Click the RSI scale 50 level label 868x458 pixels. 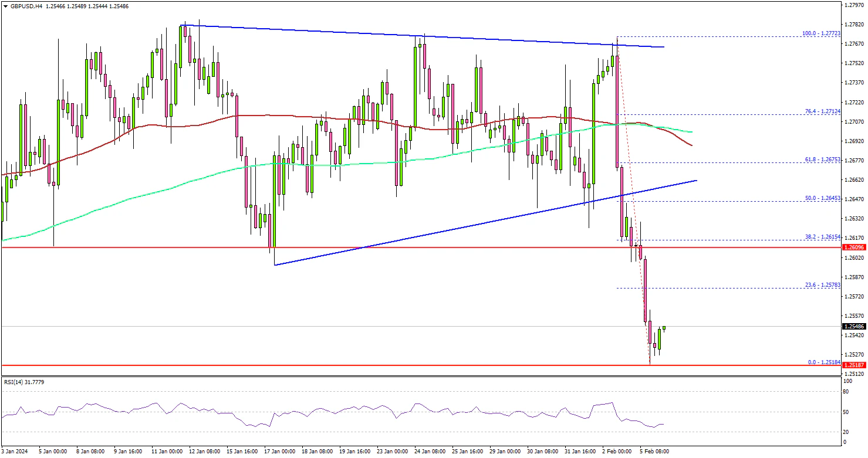tap(847, 412)
